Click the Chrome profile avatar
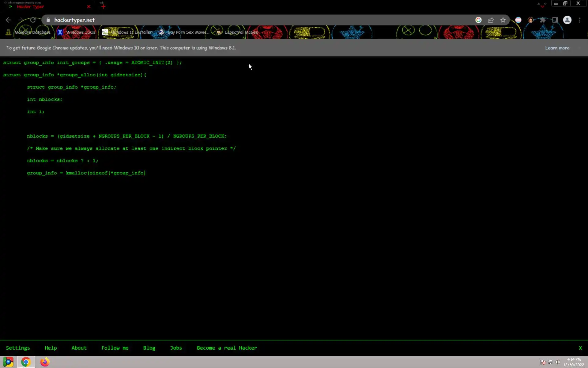This screenshot has height=368, width=588. pyautogui.click(x=567, y=20)
